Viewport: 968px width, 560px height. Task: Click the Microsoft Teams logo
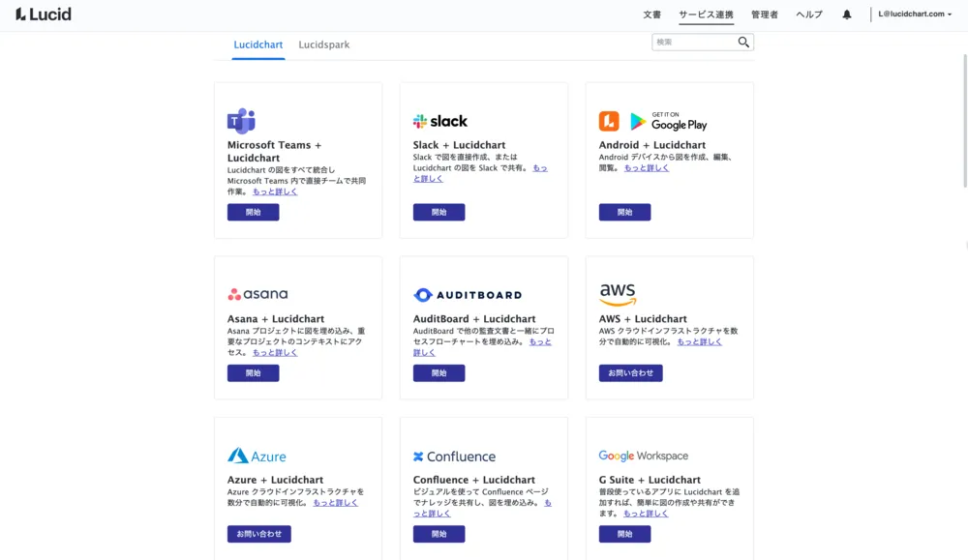tap(241, 121)
